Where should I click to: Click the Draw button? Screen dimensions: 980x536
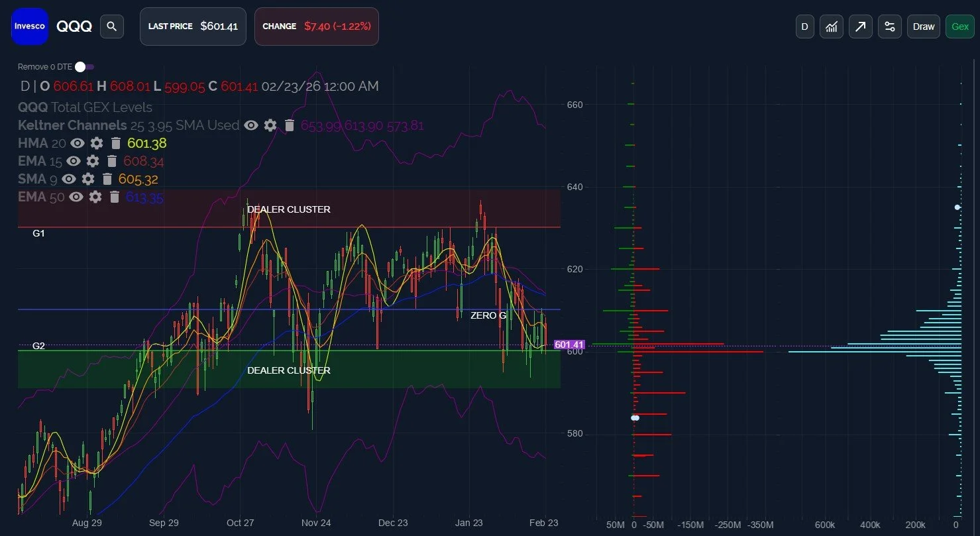(x=924, y=27)
